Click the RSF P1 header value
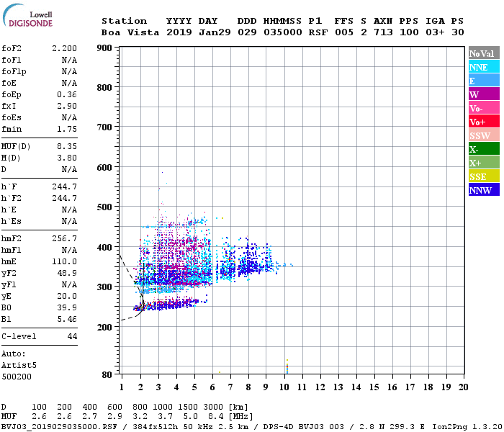 [x=318, y=32]
